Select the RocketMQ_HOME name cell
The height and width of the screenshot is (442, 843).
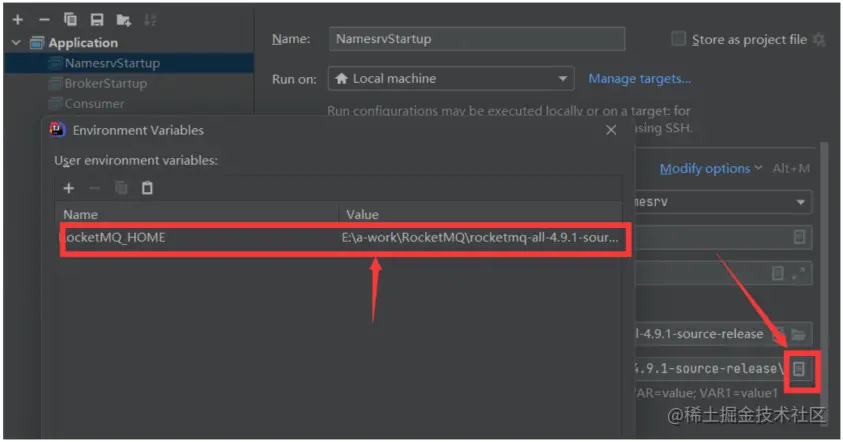200,238
